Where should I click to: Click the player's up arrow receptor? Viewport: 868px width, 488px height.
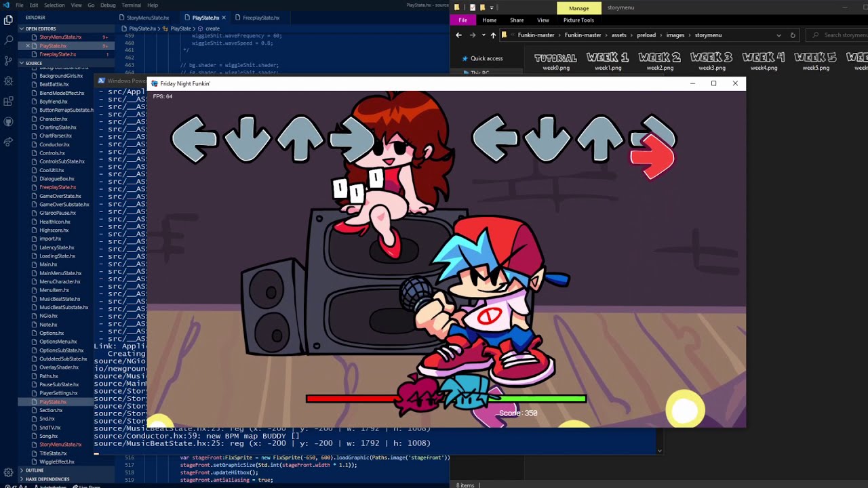tap(601, 140)
